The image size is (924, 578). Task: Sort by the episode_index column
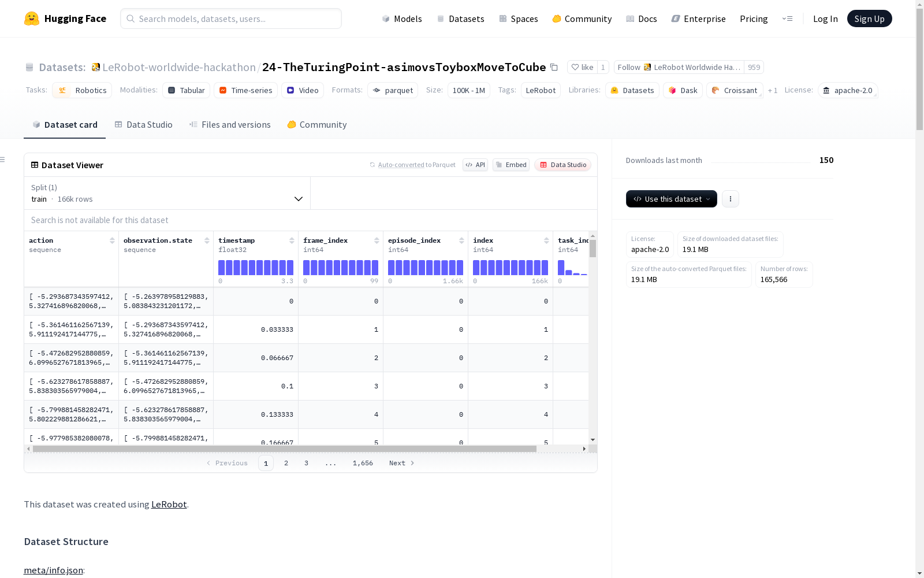pos(461,240)
